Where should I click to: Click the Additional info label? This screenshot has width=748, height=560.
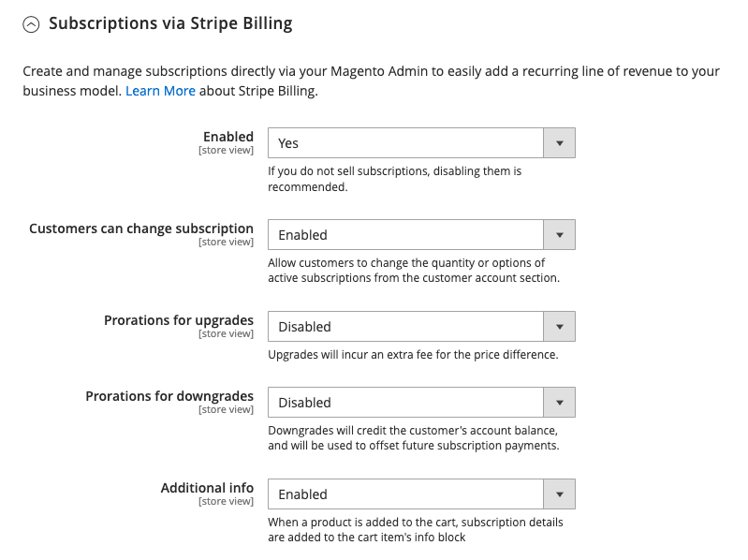[x=207, y=488]
